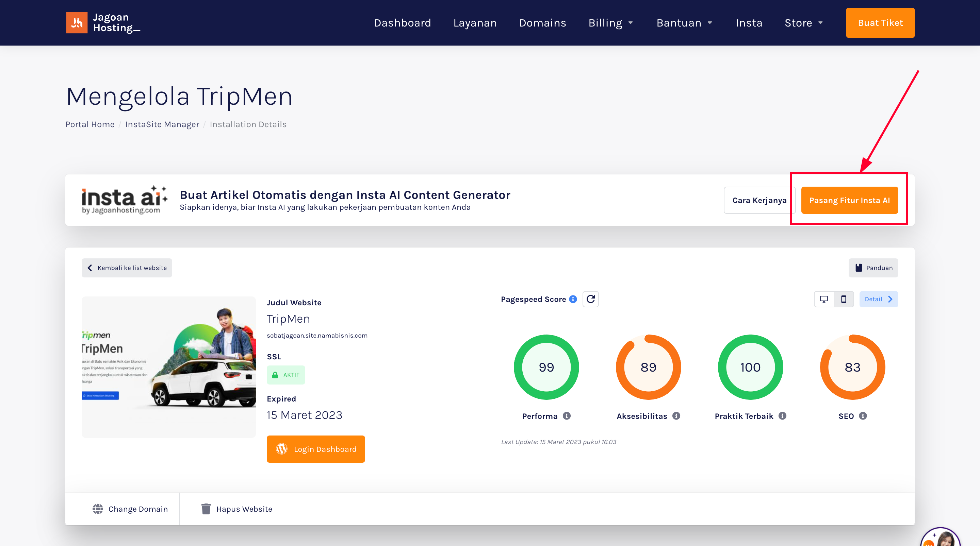Open the TripMen website thumbnail
This screenshot has height=546, width=980.
click(168, 367)
